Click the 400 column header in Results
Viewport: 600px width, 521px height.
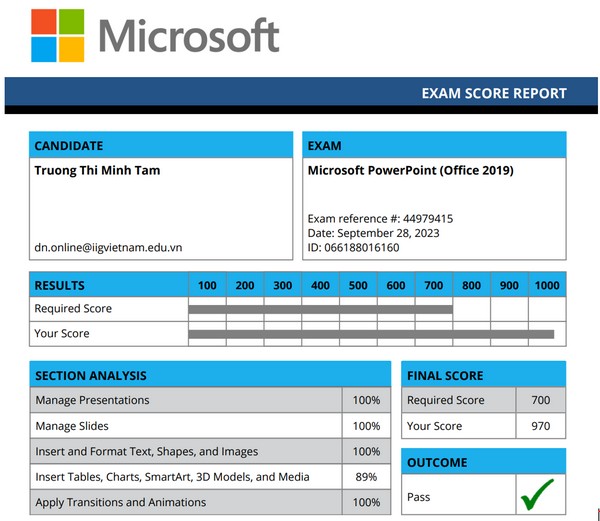[320, 285]
